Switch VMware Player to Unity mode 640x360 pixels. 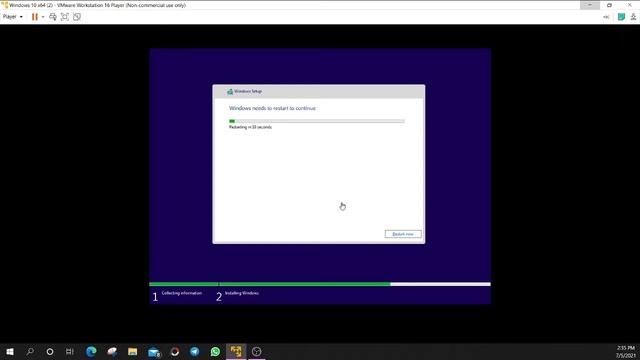click(77, 17)
